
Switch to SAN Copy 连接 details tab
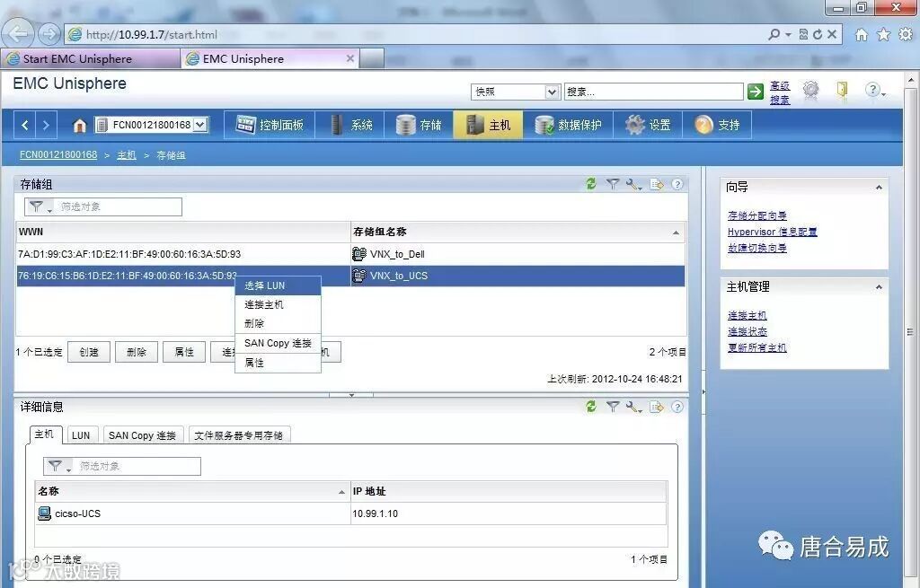tap(143, 435)
